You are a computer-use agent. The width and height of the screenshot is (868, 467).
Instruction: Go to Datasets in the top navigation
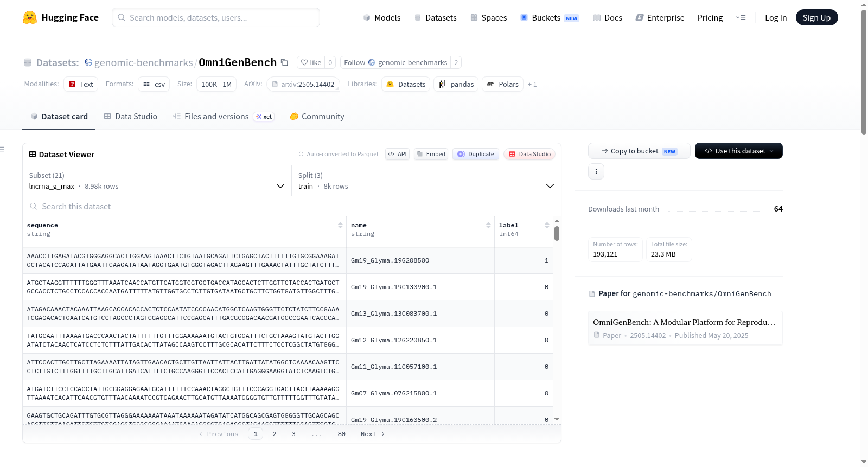[x=435, y=17]
